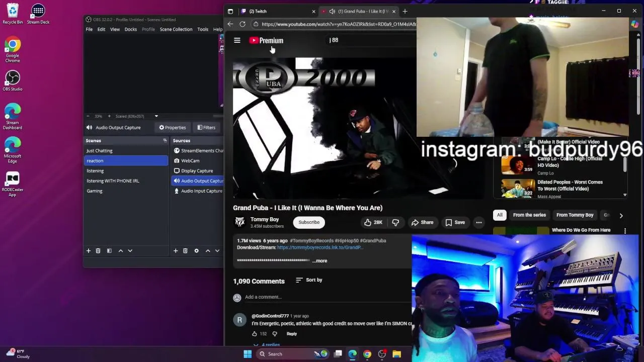Open the YouTube guide hamburger menu

coord(237,40)
